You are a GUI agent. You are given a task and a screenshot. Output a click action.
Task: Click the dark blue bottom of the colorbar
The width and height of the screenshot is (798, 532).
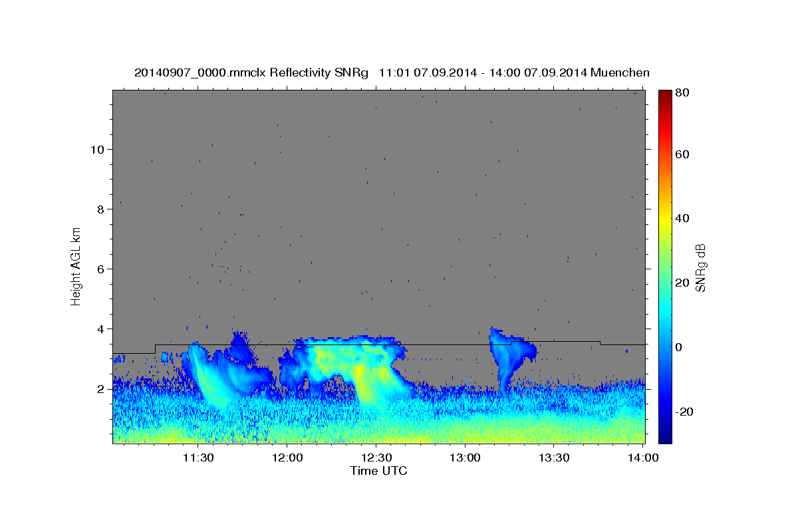point(664,436)
